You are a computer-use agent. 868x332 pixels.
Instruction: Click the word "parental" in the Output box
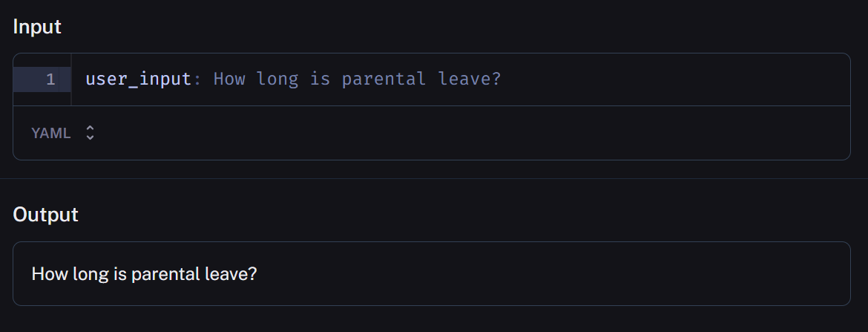tap(165, 274)
